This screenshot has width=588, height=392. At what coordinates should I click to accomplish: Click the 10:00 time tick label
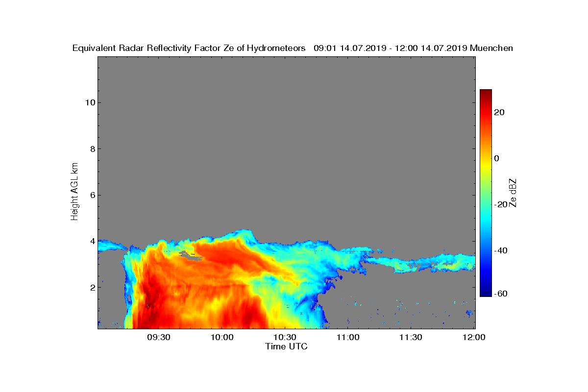click(x=221, y=337)
